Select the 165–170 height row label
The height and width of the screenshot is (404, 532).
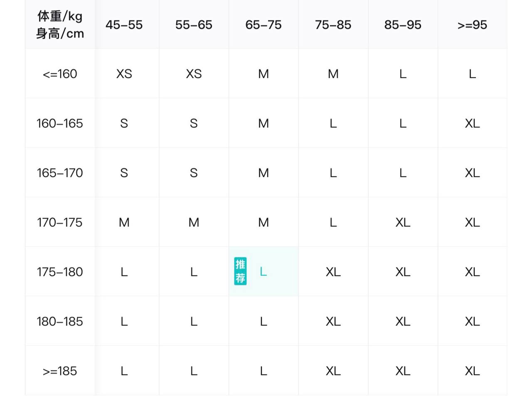click(60, 173)
